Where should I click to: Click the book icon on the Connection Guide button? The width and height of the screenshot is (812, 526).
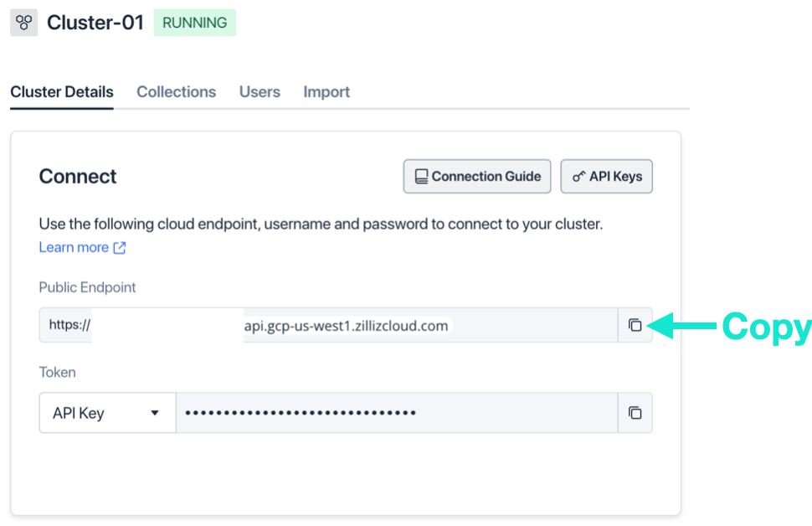[x=420, y=176]
